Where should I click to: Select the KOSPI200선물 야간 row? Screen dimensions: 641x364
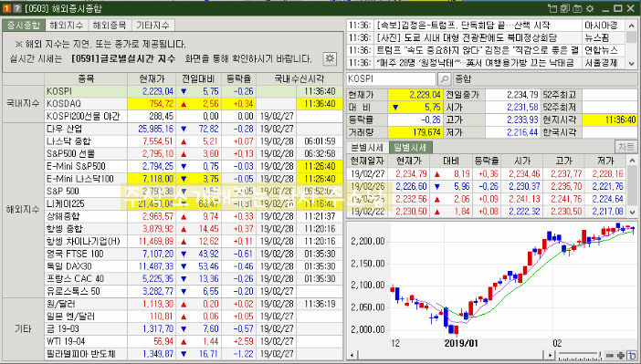[194, 117]
